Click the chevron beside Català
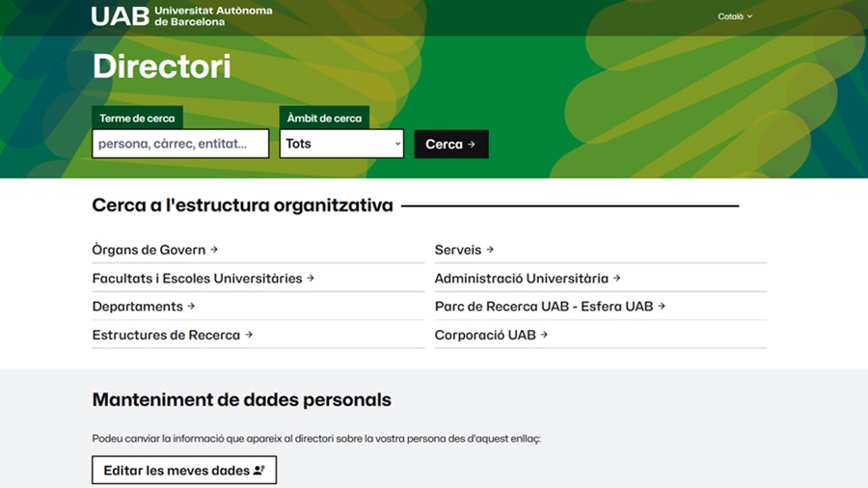The width and height of the screenshot is (868, 488). click(x=749, y=16)
